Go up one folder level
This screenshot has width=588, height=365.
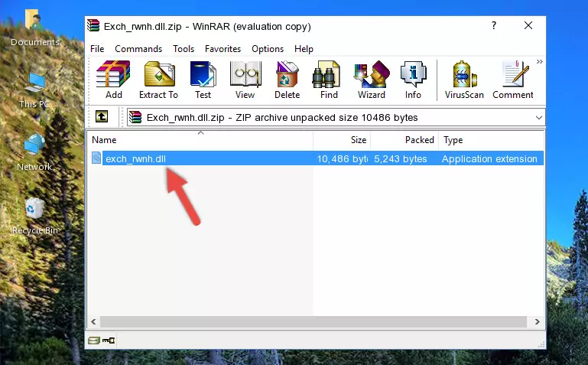[102, 116]
